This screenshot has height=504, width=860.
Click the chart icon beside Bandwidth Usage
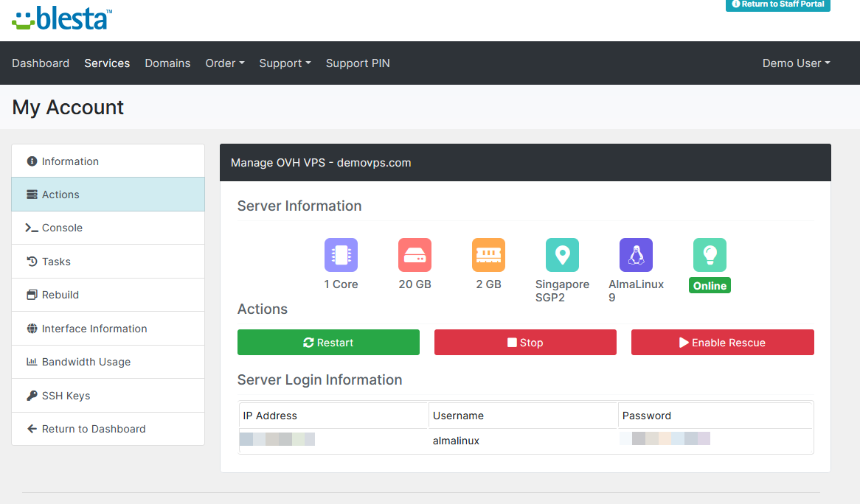[x=32, y=362]
